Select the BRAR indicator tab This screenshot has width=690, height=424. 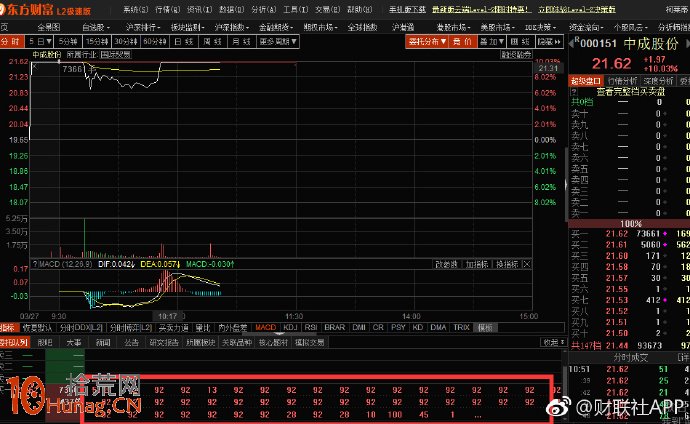pyautogui.click(x=335, y=327)
